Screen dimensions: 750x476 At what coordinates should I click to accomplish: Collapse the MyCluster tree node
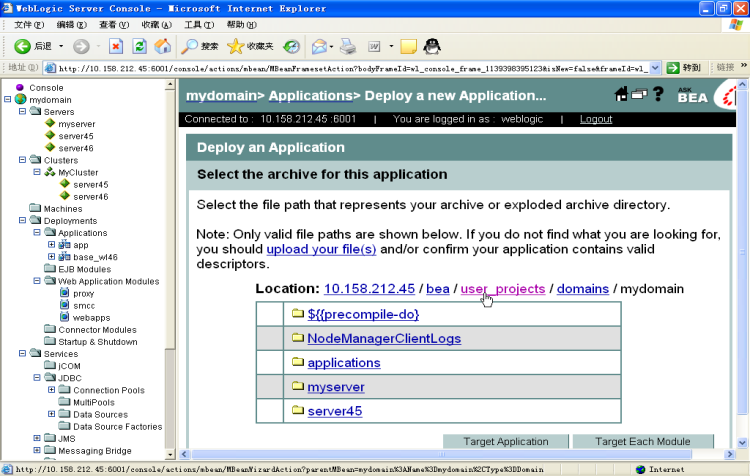[37, 172]
